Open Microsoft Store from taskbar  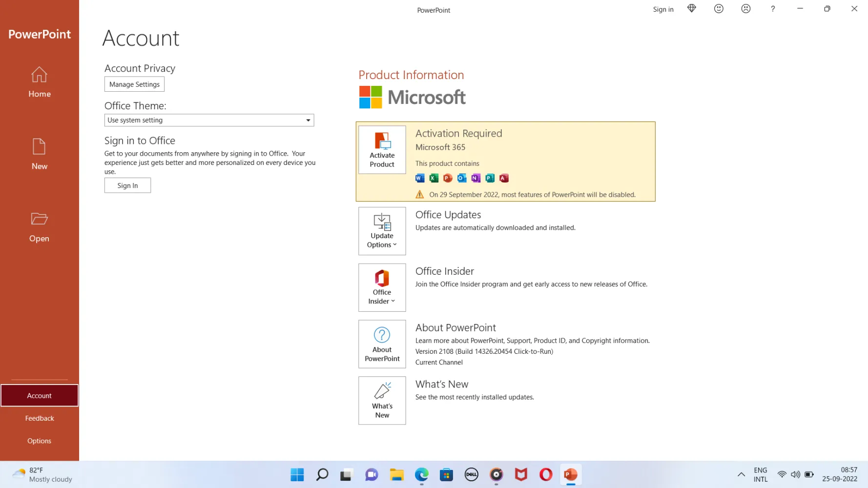tap(446, 474)
